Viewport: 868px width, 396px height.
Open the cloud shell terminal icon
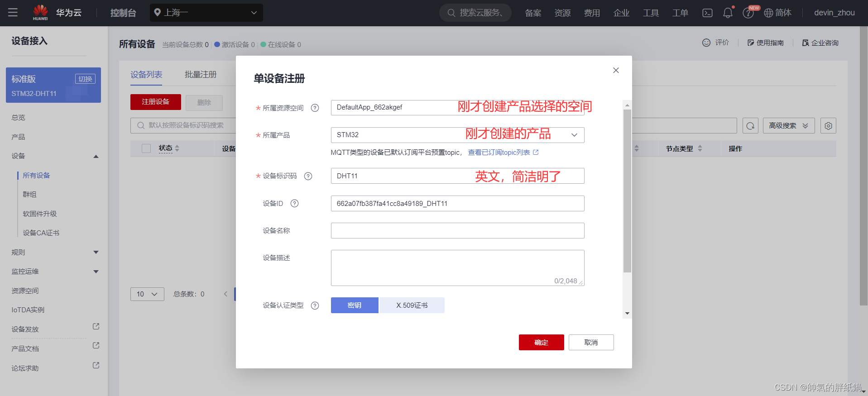[707, 13]
